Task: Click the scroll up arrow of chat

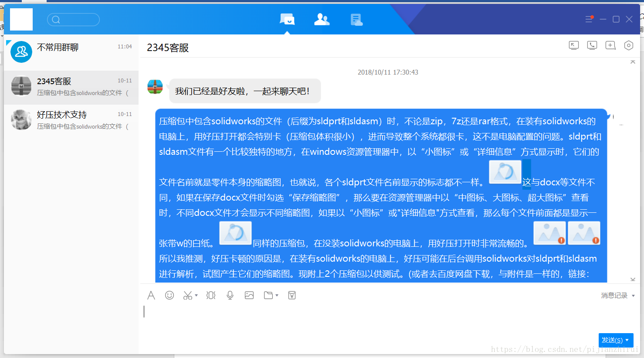Action: [633, 62]
